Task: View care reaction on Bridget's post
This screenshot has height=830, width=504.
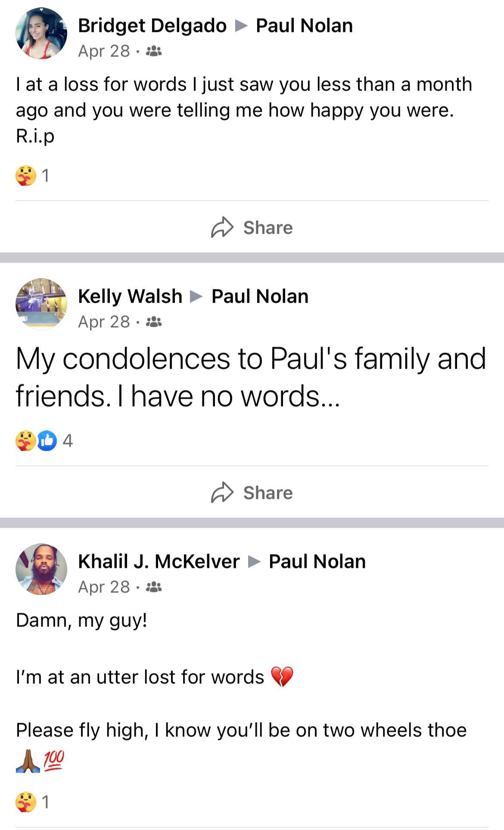Action: 26,175
